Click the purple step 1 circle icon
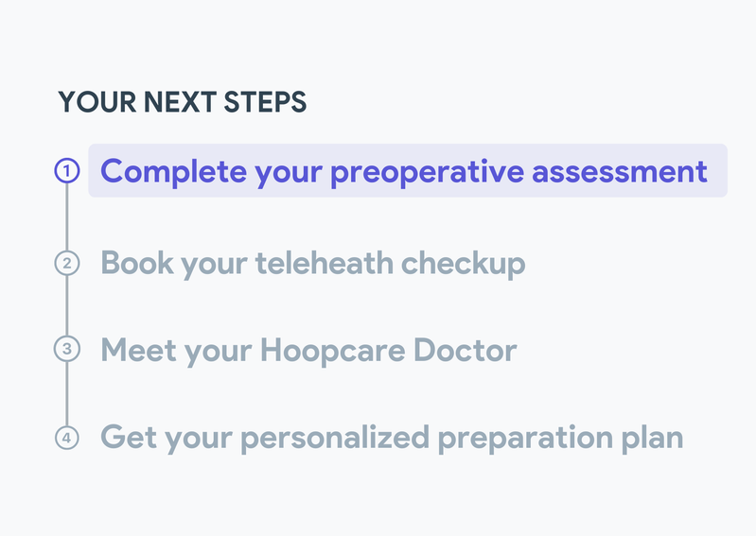The height and width of the screenshot is (536, 756). (66, 170)
